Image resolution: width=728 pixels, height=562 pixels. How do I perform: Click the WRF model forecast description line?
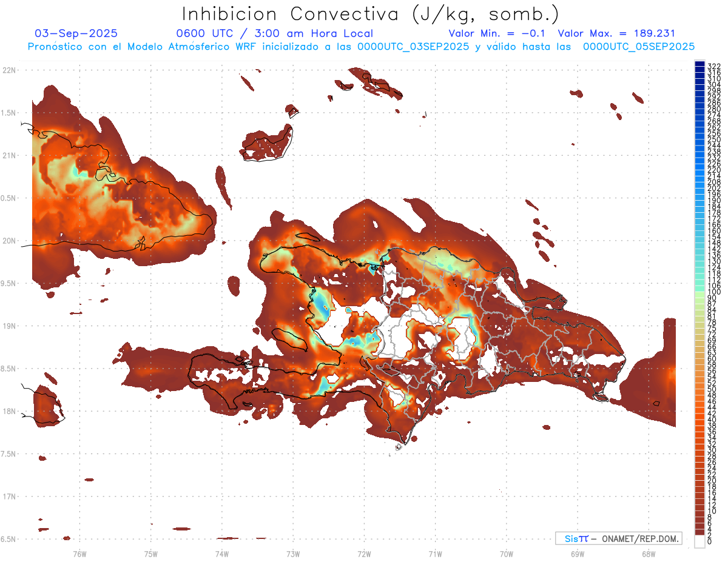pyautogui.click(x=361, y=47)
